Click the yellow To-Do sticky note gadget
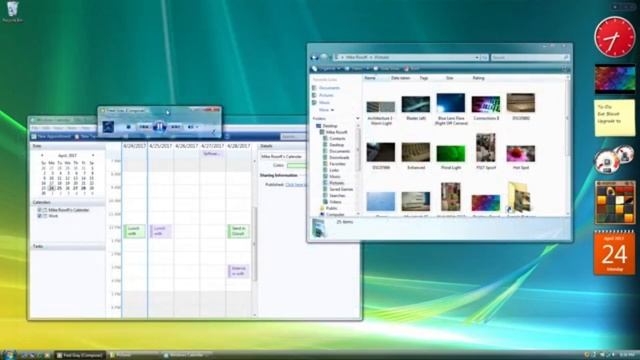640x360 pixels. [615, 118]
